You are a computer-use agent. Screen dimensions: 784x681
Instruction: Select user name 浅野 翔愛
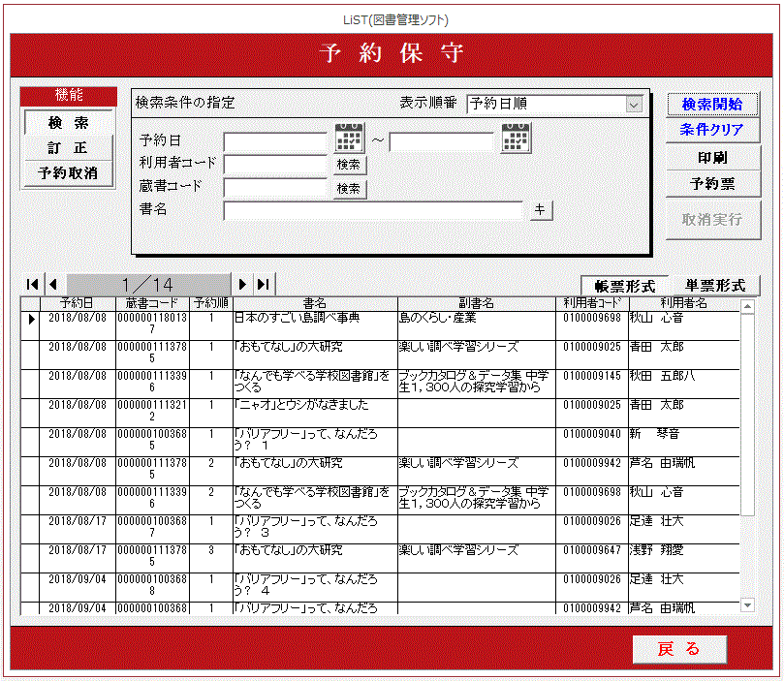[684, 558]
